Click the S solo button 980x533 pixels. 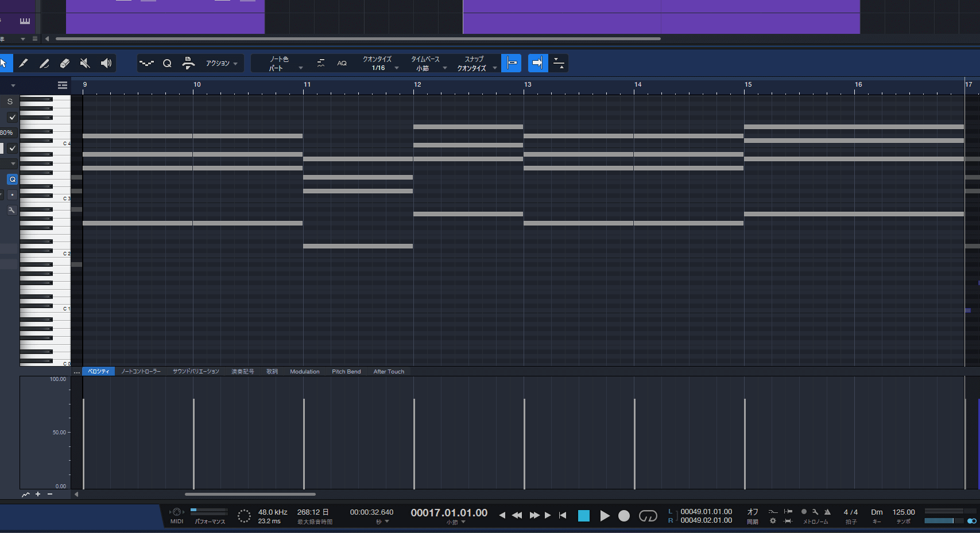(x=10, y=102)
